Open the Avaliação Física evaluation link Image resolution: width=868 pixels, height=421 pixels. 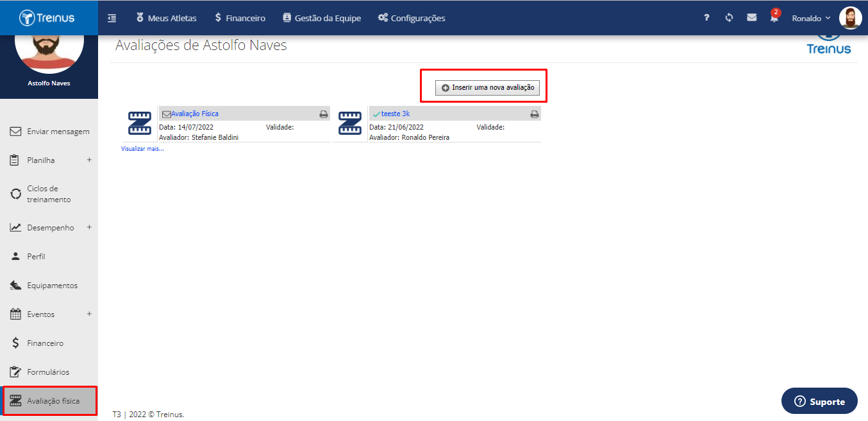pos(194,114)
